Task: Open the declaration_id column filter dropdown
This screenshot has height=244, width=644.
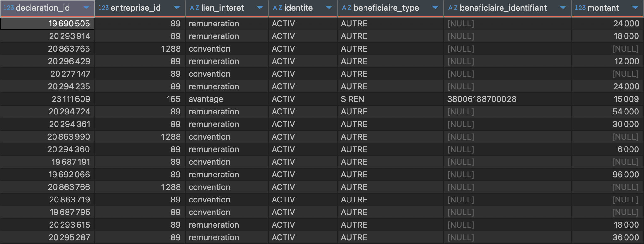Action: tap(86, 8)
